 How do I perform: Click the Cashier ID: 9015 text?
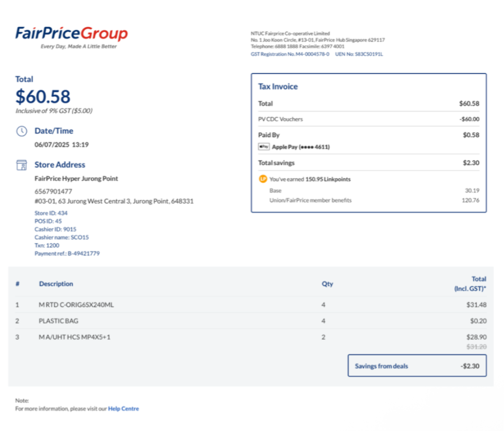[x=56, y=229]
